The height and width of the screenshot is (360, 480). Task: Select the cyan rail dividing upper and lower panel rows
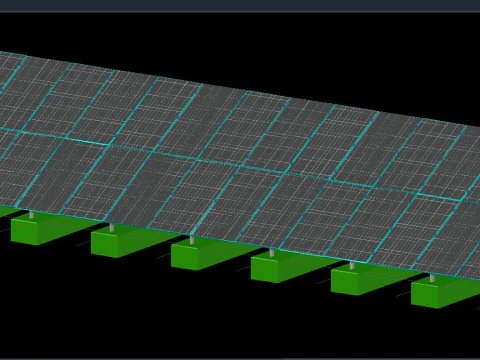point(240,165)
